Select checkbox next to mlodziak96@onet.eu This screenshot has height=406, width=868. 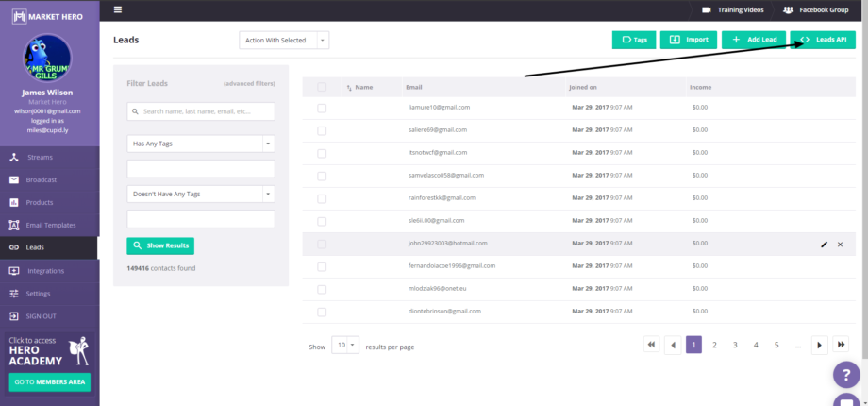(x=322, y=289)
